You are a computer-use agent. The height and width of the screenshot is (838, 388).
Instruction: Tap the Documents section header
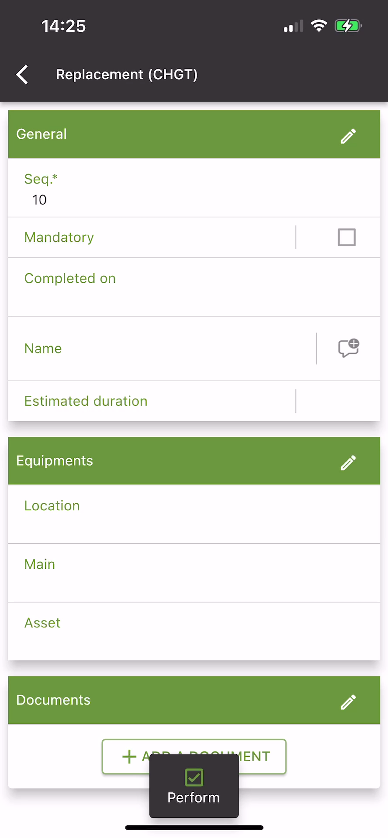tap(194, 700)
